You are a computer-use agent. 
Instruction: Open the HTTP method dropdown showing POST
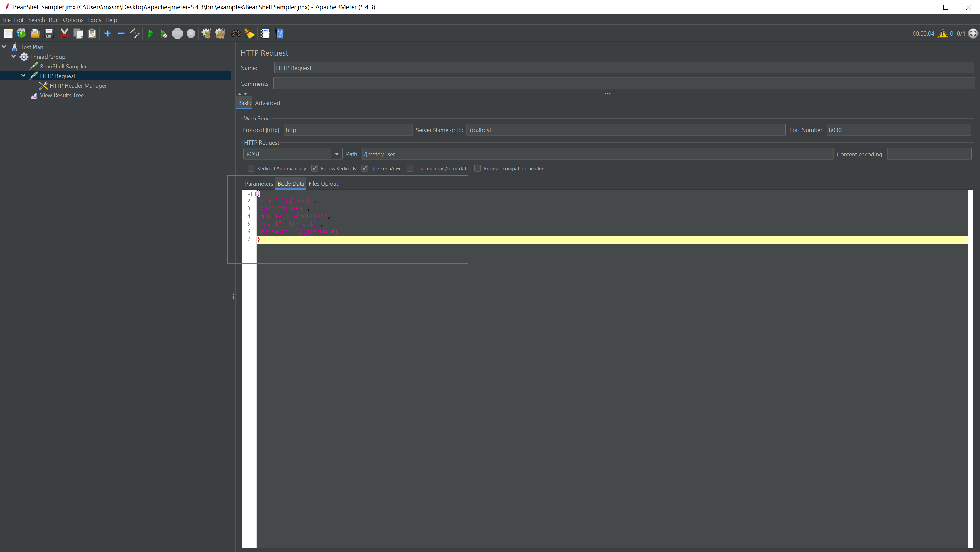(x=337, y=154)
